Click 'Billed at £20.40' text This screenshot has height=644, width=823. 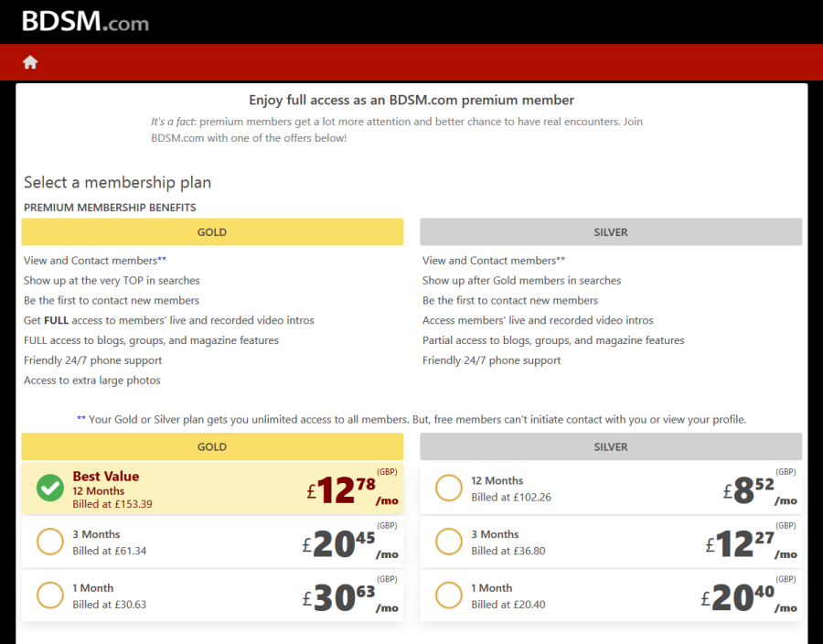tap(508, 604)
